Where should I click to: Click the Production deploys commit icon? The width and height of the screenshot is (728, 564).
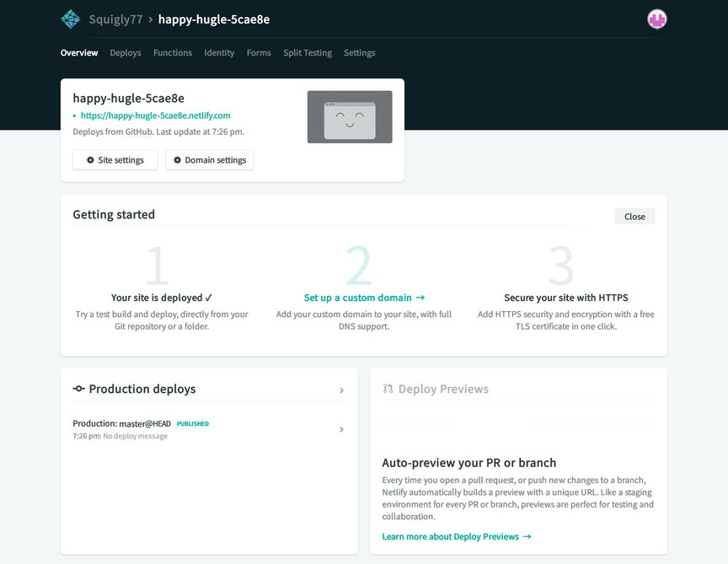click(79, 389)
